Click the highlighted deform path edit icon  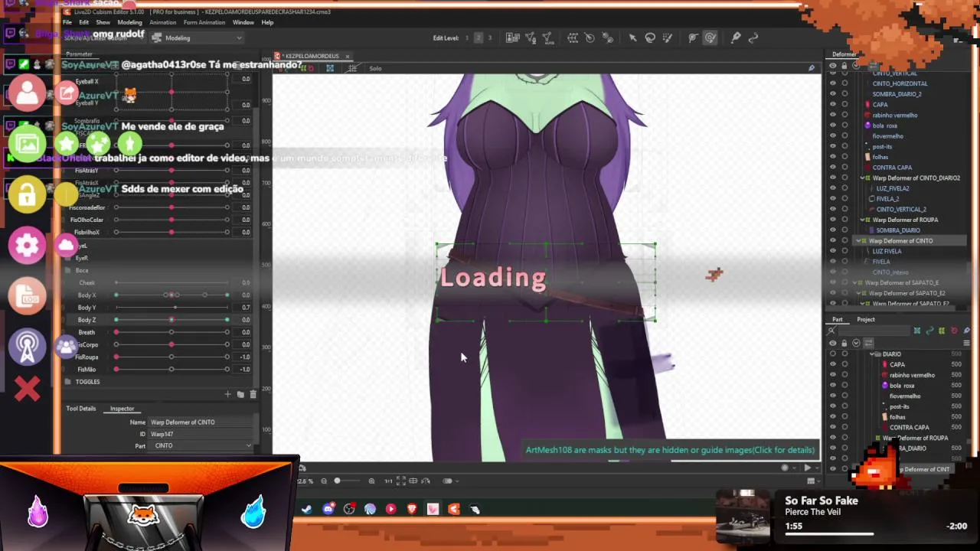710,37
